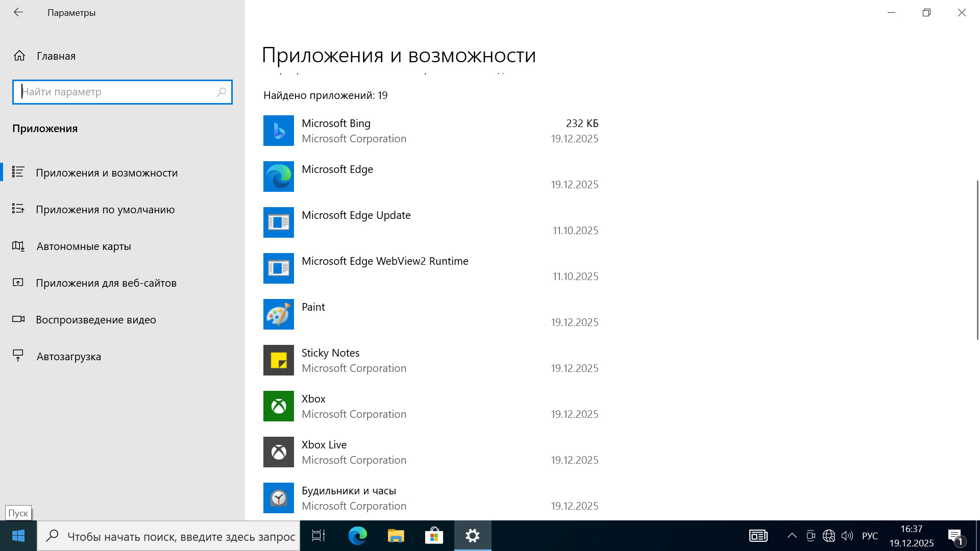The height and width of the screenshot is (551, 980).
Task: Open Приложения для веб-сайтов section
Action: [x=106, y=283]
